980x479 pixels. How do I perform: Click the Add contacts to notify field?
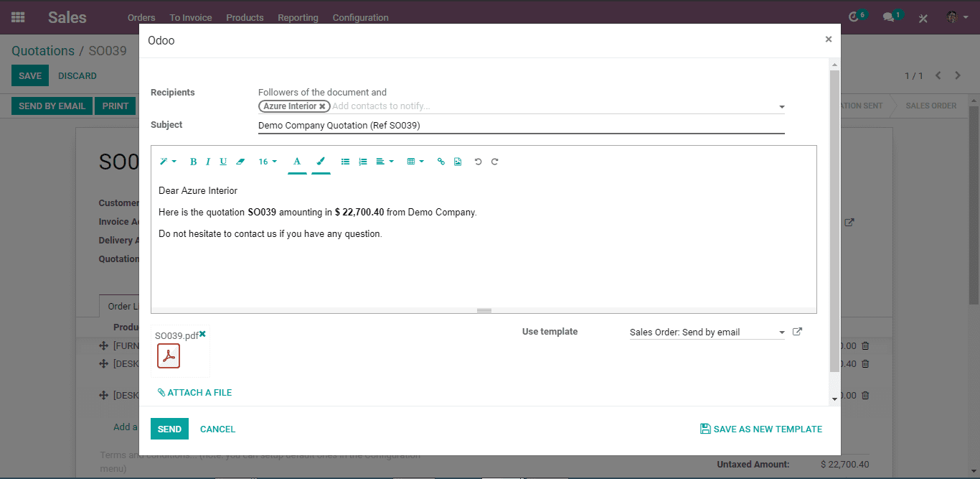click(x=552, y=106)
